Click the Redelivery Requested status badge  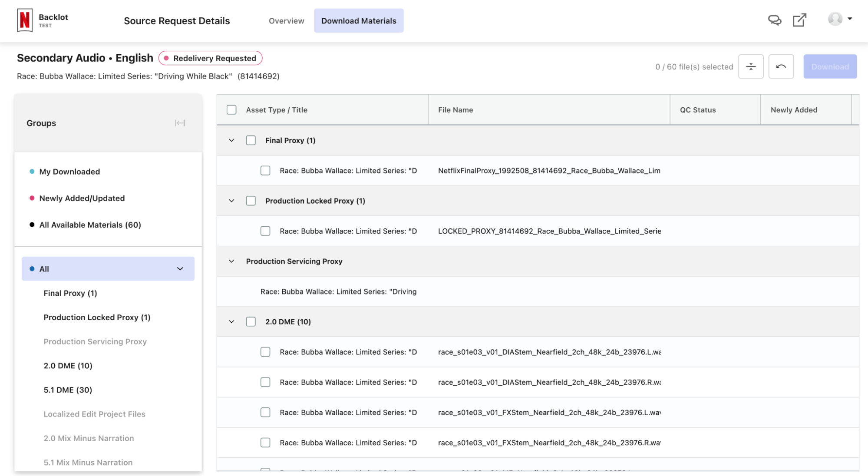[211, 58]
